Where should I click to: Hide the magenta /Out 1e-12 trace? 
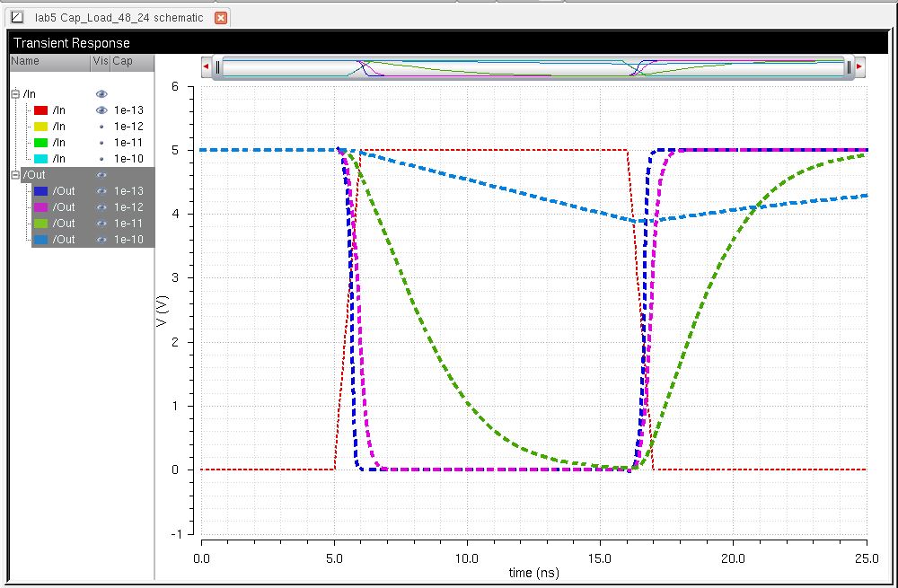(101, 207)
